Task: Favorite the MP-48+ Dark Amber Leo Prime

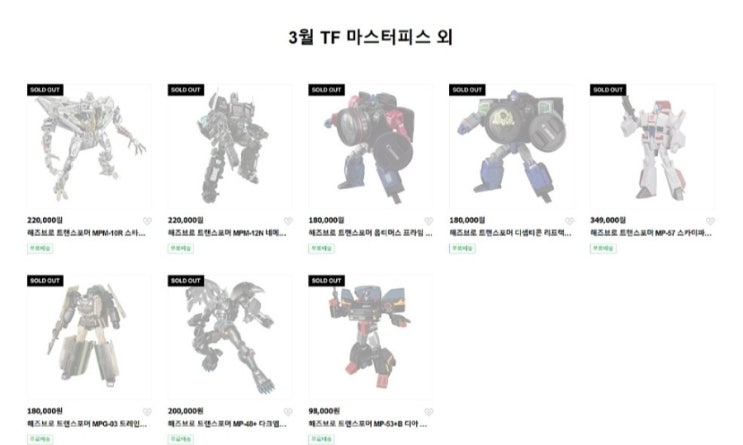Action: (288, 412)
